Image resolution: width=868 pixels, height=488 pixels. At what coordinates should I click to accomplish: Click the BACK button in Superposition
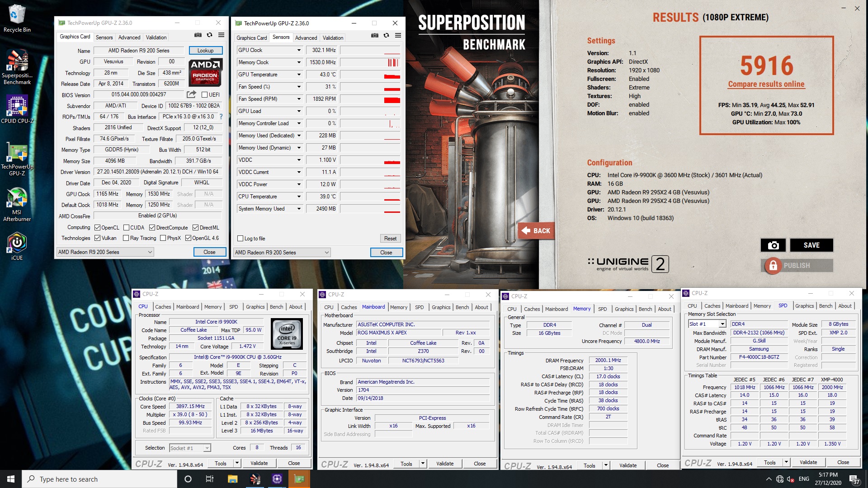536,231
